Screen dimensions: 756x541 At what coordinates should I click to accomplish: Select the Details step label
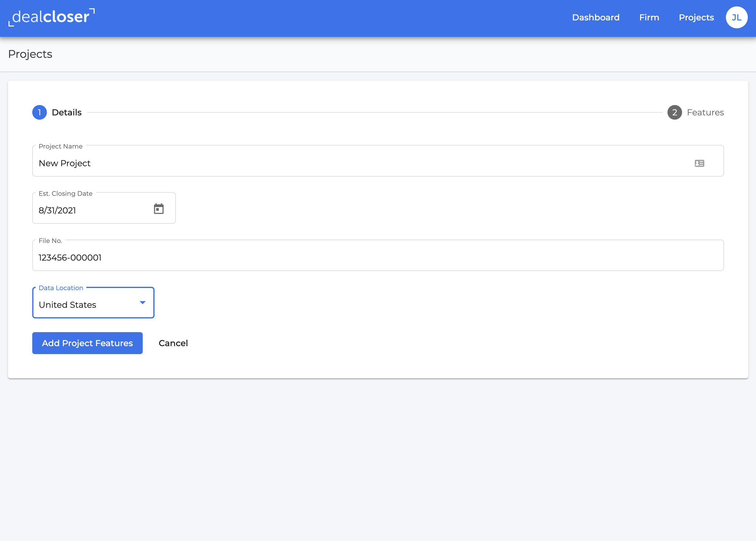point(67,112)
